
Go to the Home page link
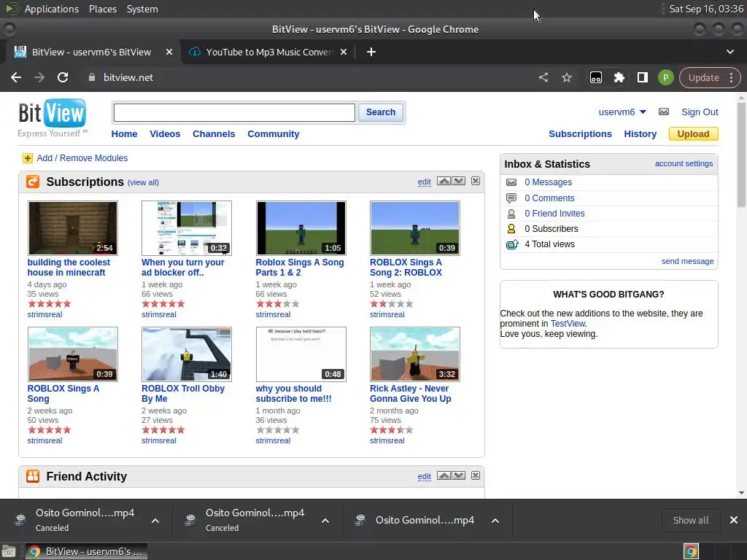tap(124, 134)
